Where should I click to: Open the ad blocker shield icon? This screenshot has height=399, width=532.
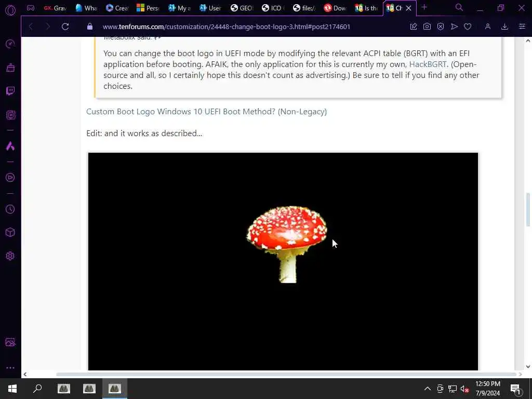tap(441, 26)
